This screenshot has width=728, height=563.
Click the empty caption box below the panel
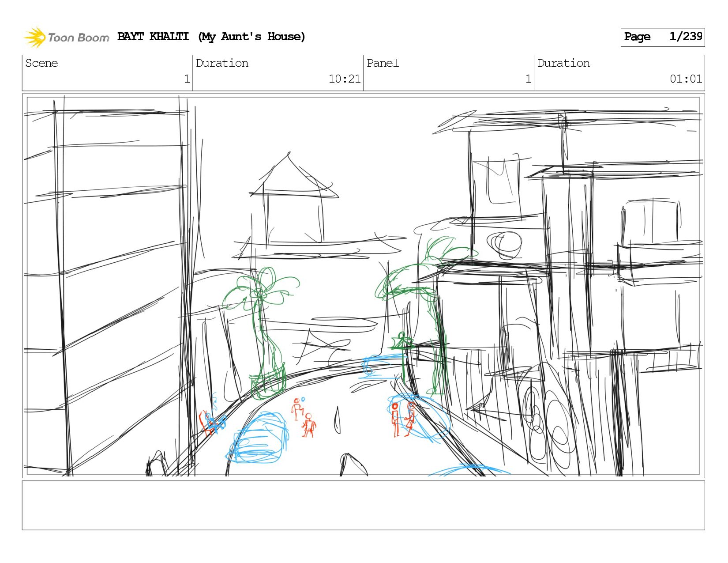363,505
